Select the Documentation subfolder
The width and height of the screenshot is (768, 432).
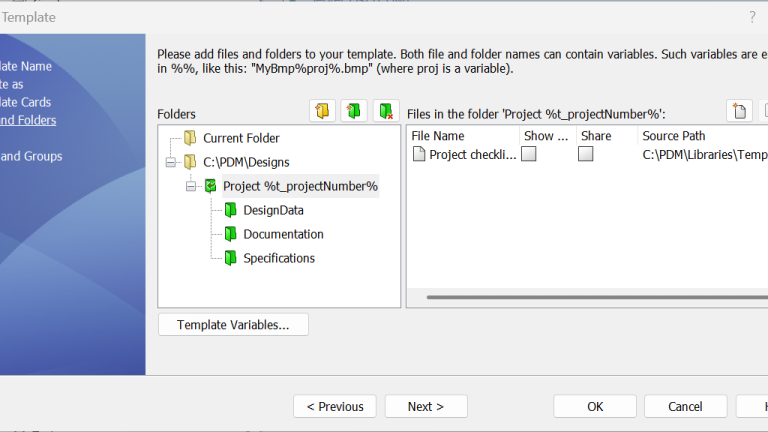[283, 234]
